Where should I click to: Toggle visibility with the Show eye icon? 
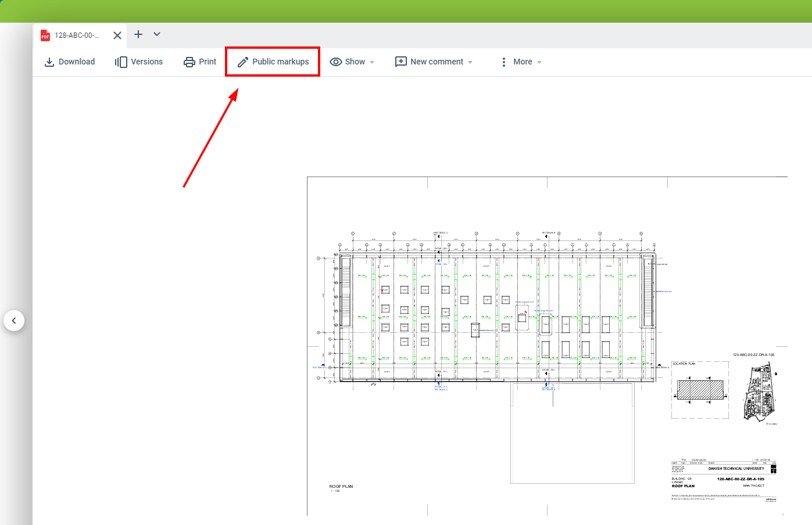(335, 62)
